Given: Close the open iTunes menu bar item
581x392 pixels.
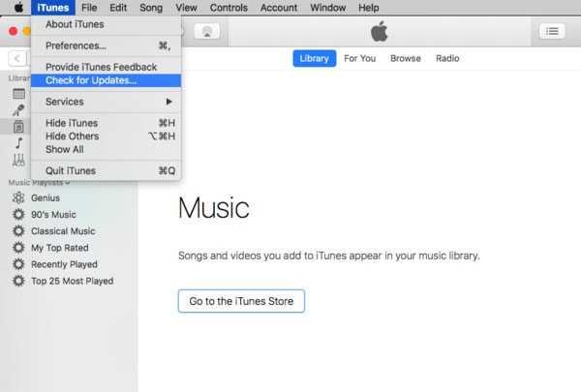Looking at the screenshot, I should [53, 8].
